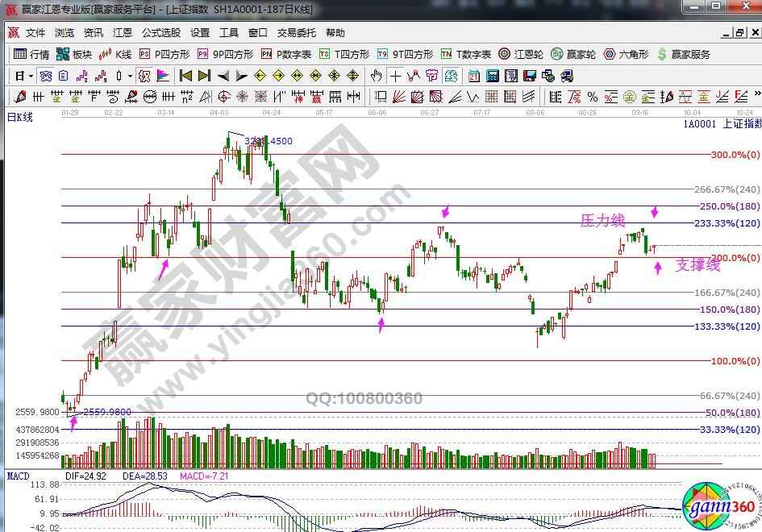Open the calculator icon in toolbar
This screenshot has width=762, height=532.
[x=492, y=76]
